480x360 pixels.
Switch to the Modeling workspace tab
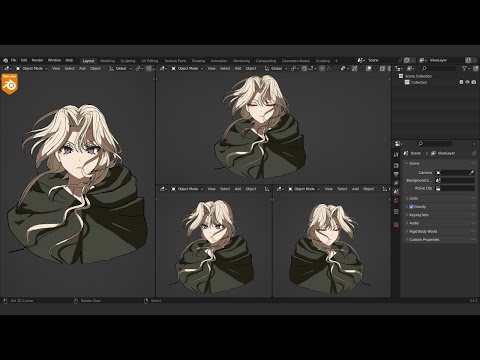(107, 61)
